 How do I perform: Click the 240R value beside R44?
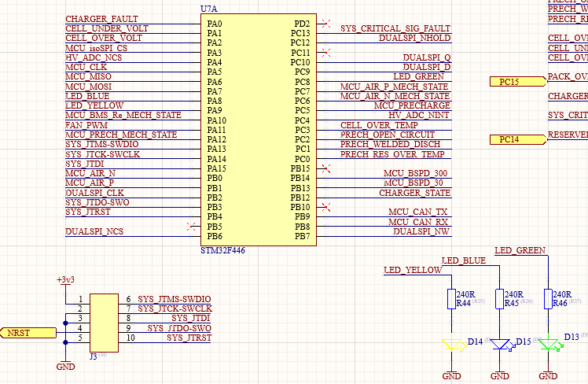point(465,294)
